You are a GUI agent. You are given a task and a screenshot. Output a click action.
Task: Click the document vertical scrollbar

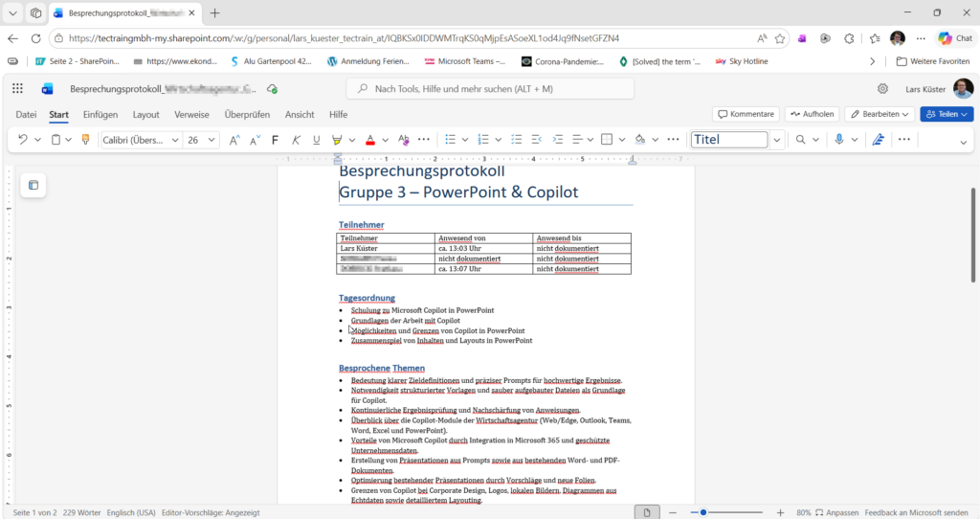973,235
